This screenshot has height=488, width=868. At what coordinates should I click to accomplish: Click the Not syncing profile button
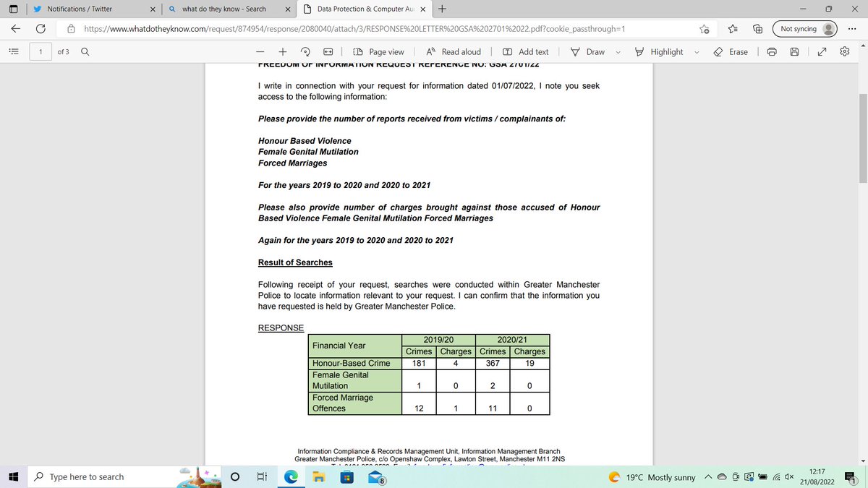click(806, 29)
